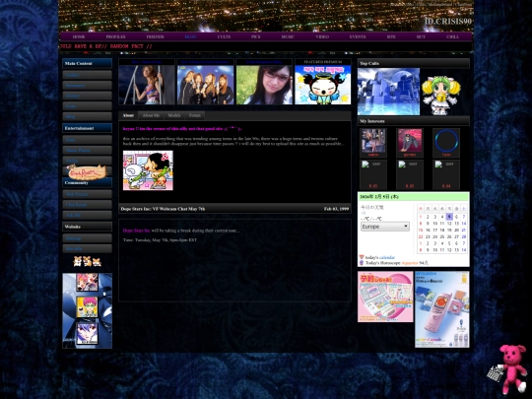Viewport: 532px width, 399px height.
Task: Open PICS from the navigation bar
Action: coord(256,36)
